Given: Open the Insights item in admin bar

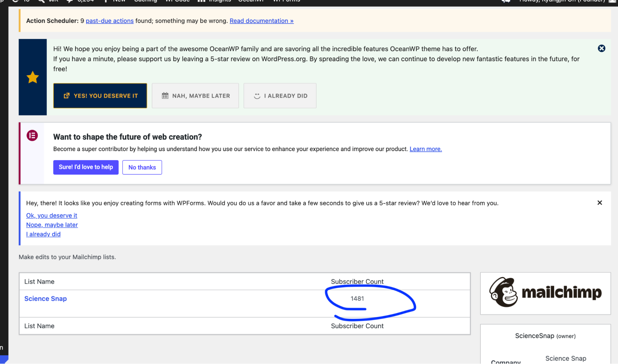Looking at the screenshot, I should click(x=214, y=1).
